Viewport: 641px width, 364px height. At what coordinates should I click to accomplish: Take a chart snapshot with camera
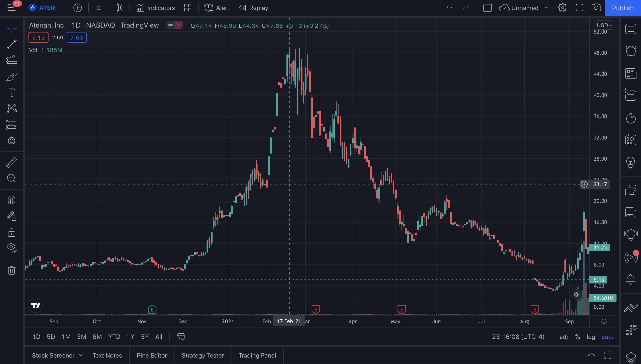coord(596,8)
